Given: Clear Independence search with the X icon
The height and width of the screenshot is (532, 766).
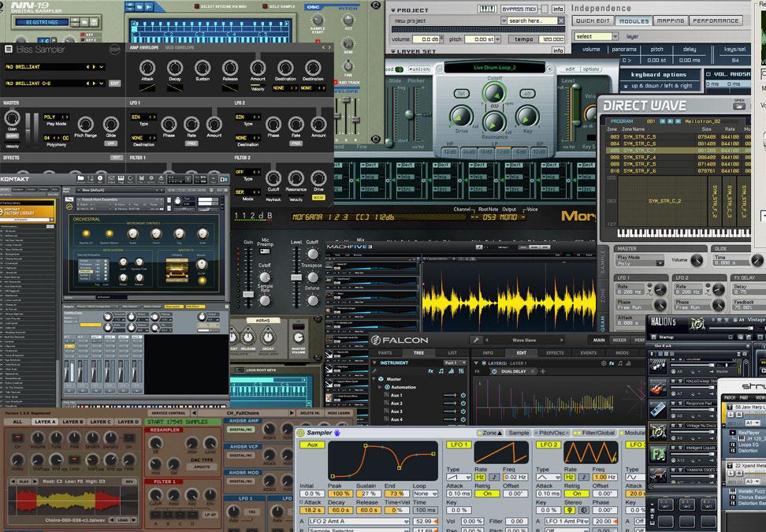Looking at the screenshot, I should coord(561,20).
